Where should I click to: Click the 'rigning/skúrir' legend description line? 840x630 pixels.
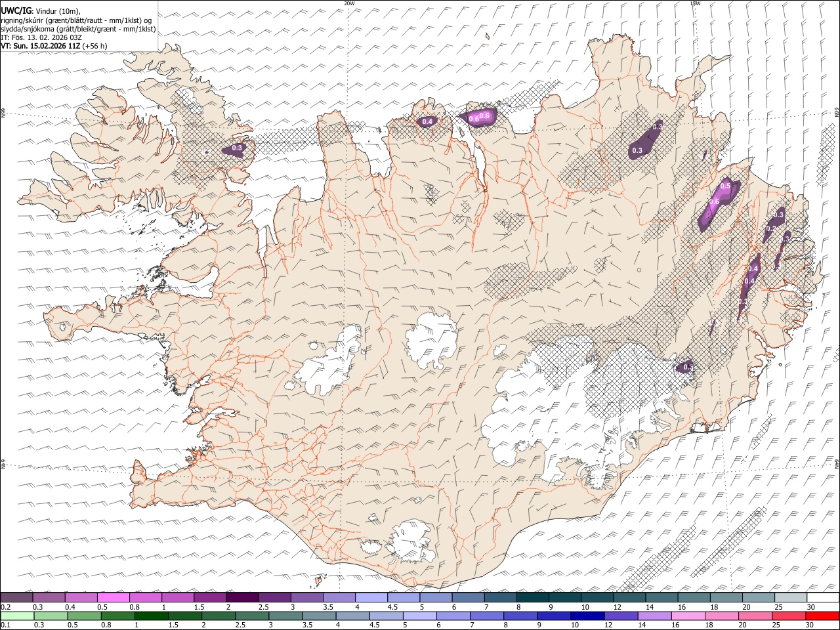tap(76, 20)
